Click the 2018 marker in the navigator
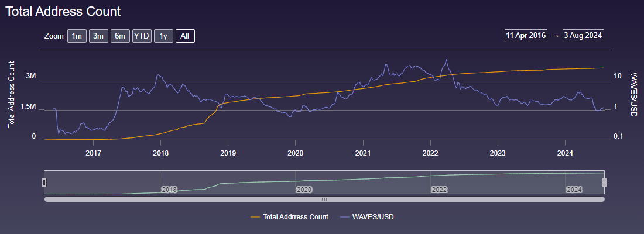644x234 pixels. (x=169, y=190)
